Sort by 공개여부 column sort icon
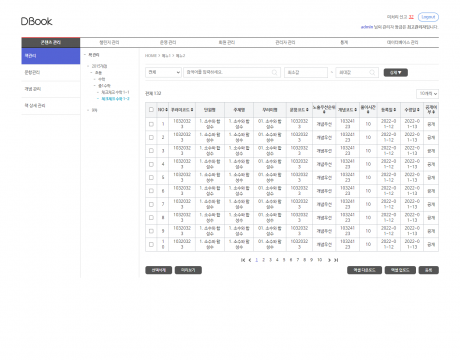The height and width of the screenshot is (360, 460). coord(434,112)
